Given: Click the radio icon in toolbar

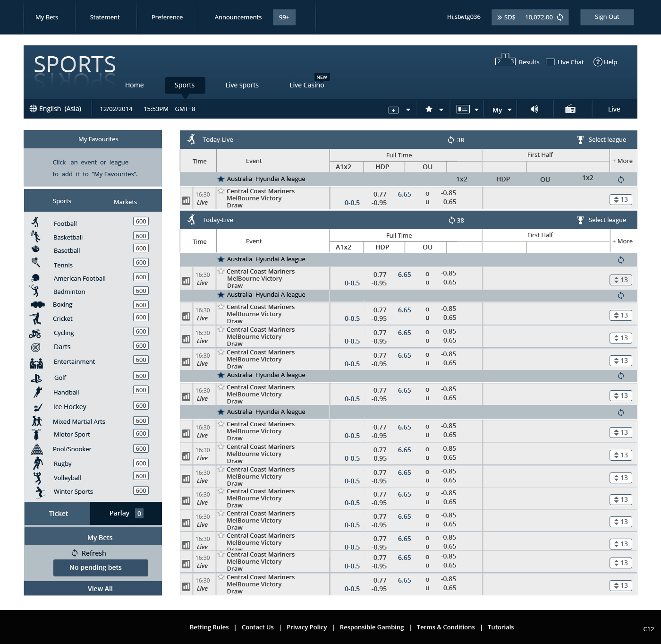Looking at the screenshot, I should [x=570, y=109].
